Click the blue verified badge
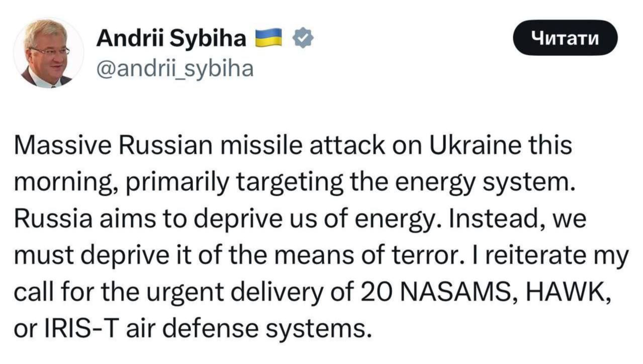The image size is (643, 364). 303,38
